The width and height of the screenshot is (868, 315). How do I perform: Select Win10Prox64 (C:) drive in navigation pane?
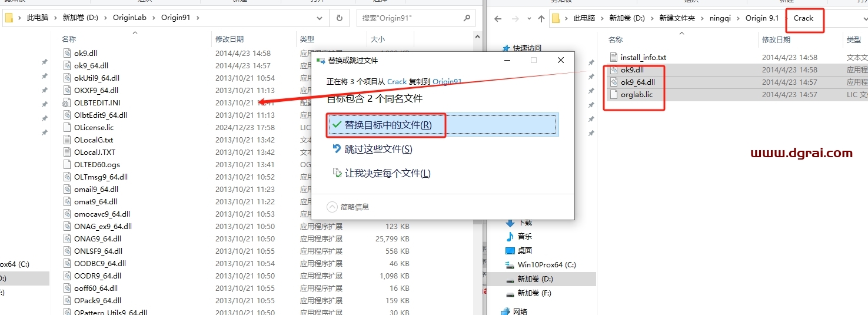[547, 264]
